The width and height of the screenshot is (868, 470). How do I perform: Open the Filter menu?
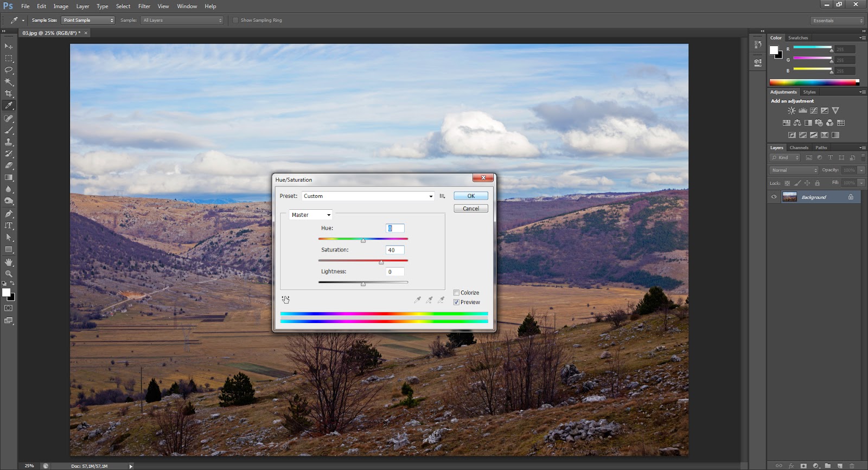(x=144, y=7)
